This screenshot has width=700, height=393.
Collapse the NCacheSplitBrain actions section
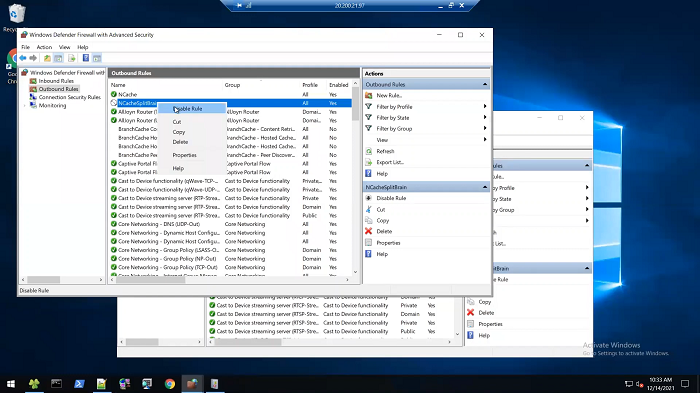(485, 187)
